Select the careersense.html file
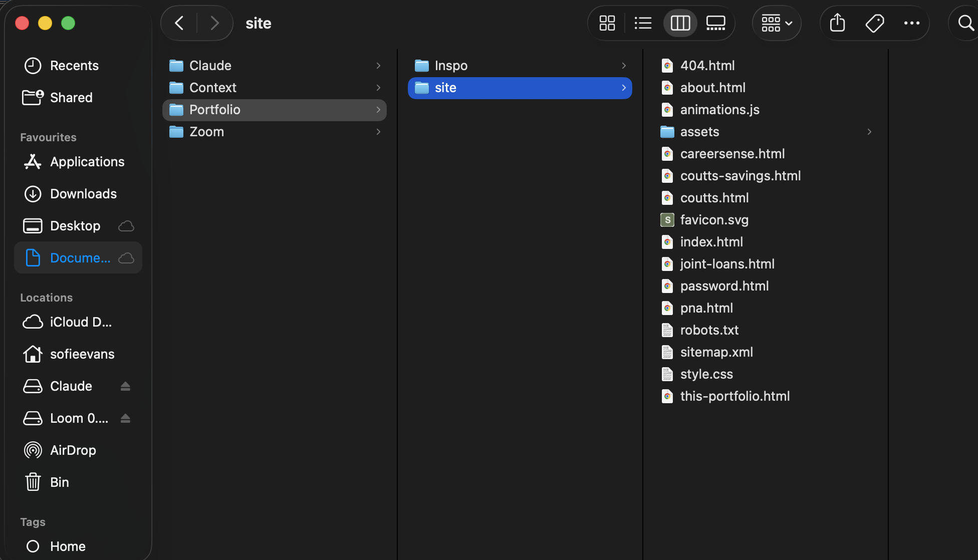 point(765,154)
